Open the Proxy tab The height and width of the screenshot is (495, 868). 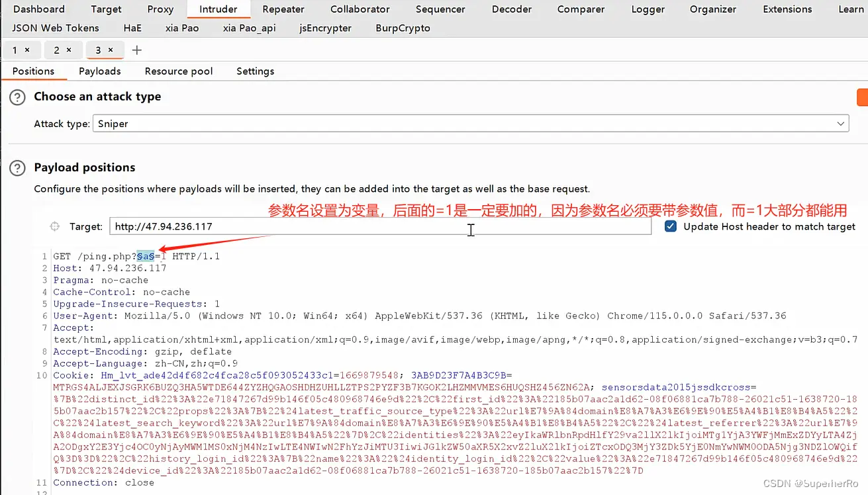pos(161,9)
